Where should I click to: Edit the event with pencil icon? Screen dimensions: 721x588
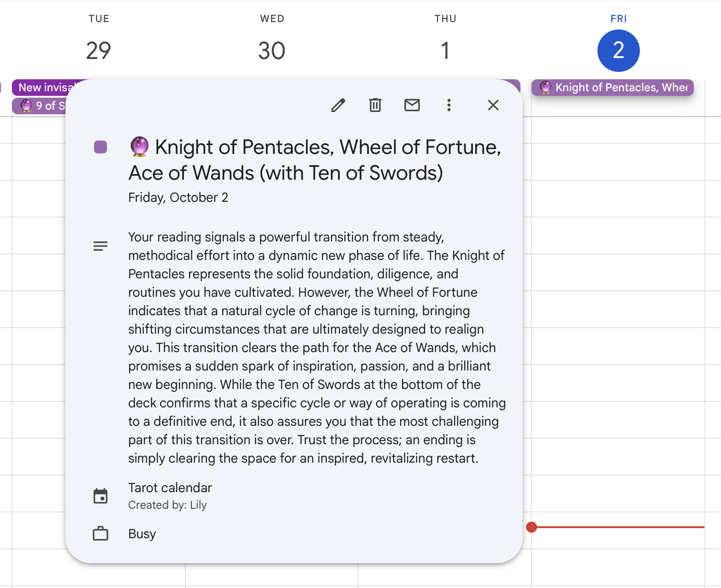tap(338, 106)
